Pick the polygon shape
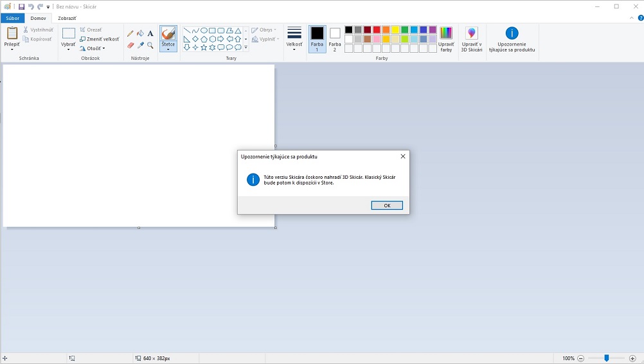 click(x=229, y=30)
